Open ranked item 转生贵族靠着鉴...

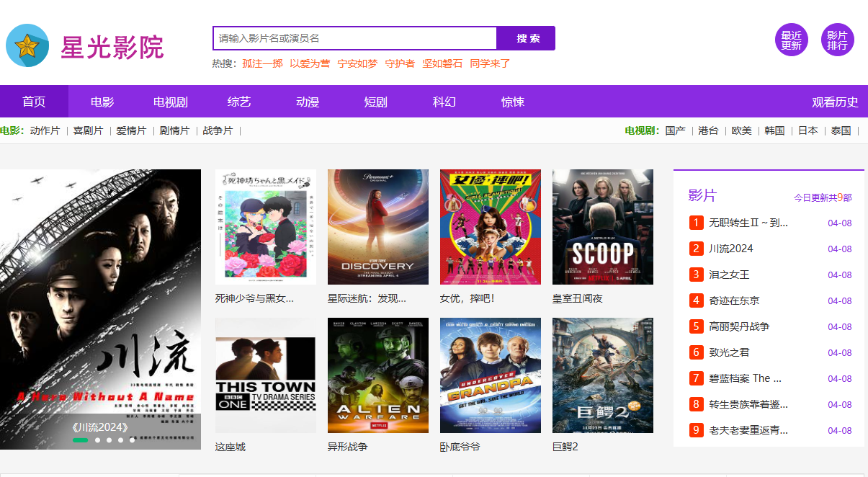[748, 404]
